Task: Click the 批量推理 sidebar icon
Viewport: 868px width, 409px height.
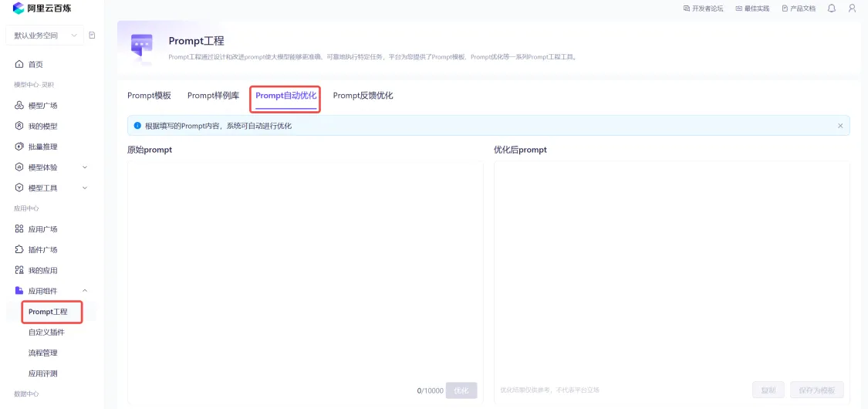Action: click(x=19, y=147)
